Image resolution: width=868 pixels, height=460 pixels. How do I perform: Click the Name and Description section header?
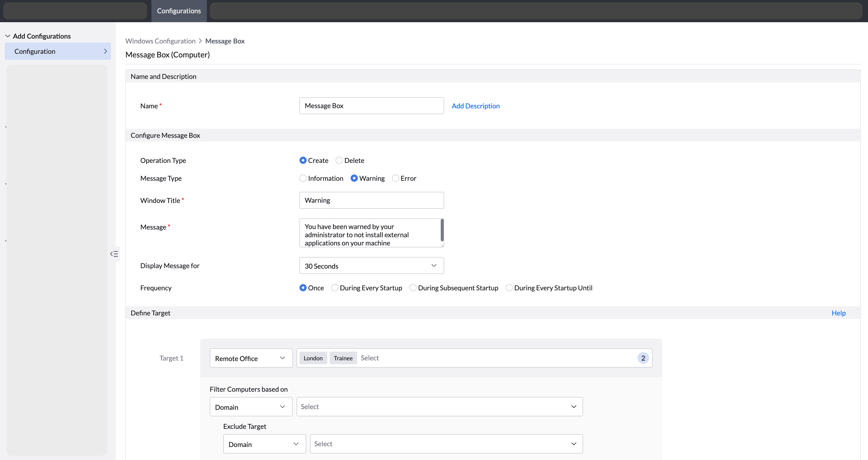tap(163, 77)
